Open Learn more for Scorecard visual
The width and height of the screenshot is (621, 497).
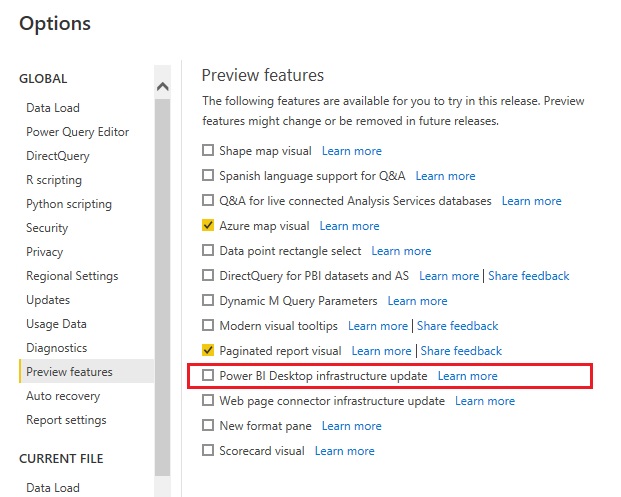pos(345,450)
